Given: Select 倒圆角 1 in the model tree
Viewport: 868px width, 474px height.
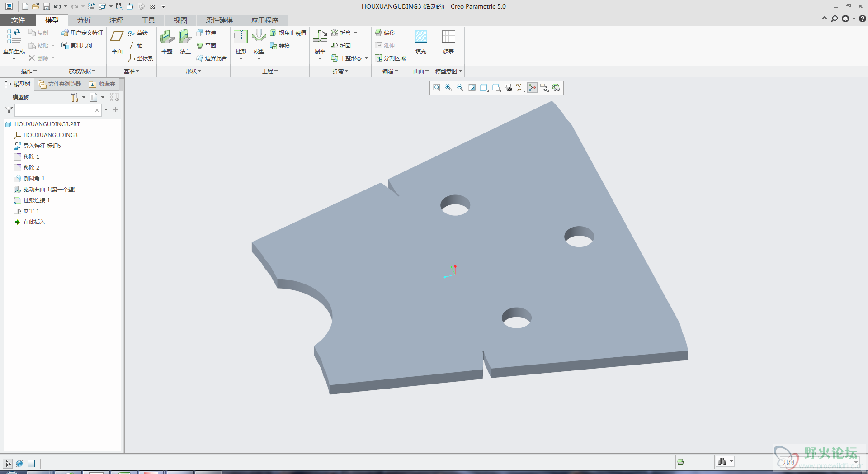Looking at the screenshot, I should pos(34,178).
